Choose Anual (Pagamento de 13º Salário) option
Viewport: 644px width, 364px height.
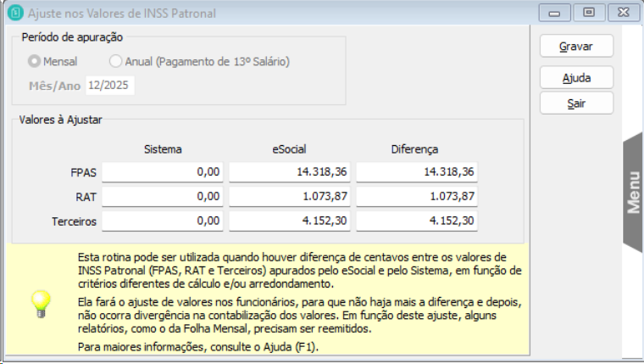(x=115, y=61)
